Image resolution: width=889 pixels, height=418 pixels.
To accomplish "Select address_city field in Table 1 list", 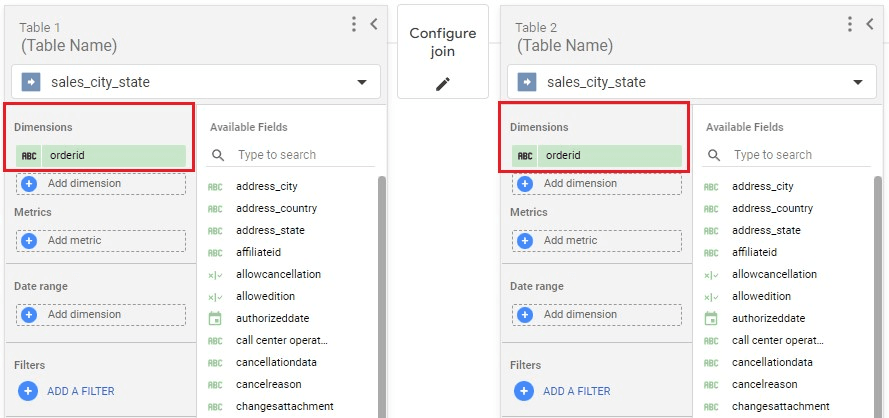I will (x=266, y=186).
